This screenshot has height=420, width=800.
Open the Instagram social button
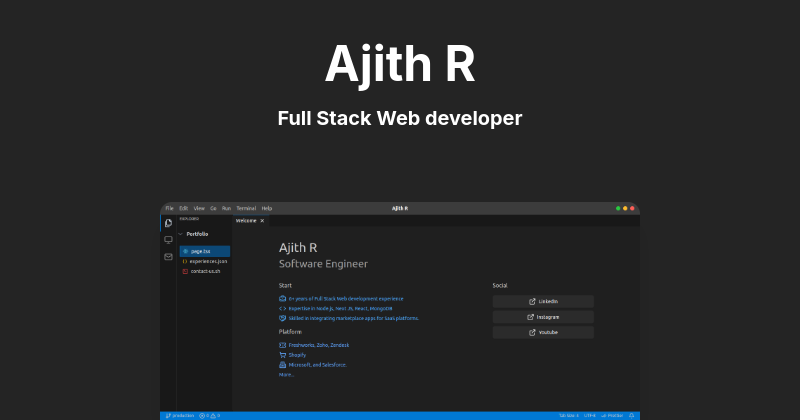click(x=543, y=317)
